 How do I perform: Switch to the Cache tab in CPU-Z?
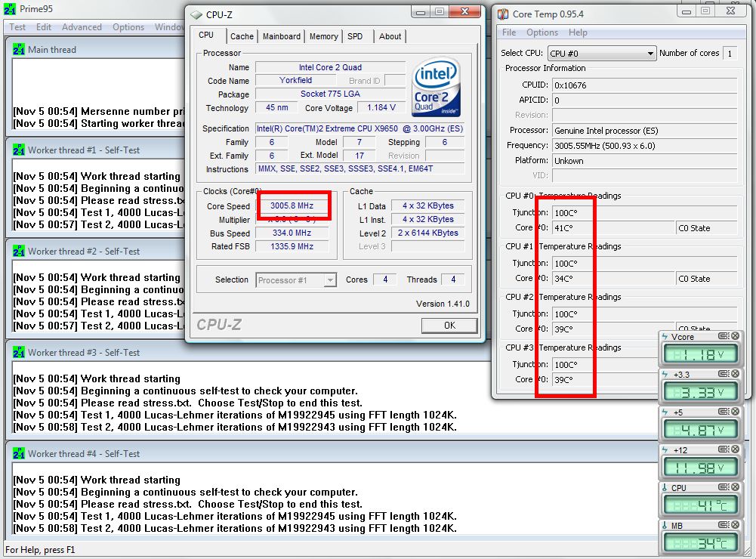(242, 36)
